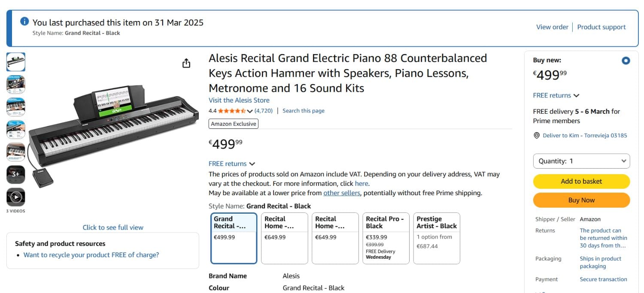Click the Add to basket button
The width and height of the screenshot is (644, 293).
(x=581, y=181)
